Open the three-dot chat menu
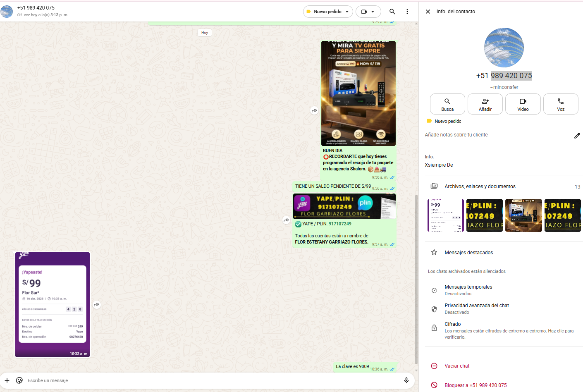The width and height of the screenshot is (583, 392). pyautogui.click(x=407, y=12)
